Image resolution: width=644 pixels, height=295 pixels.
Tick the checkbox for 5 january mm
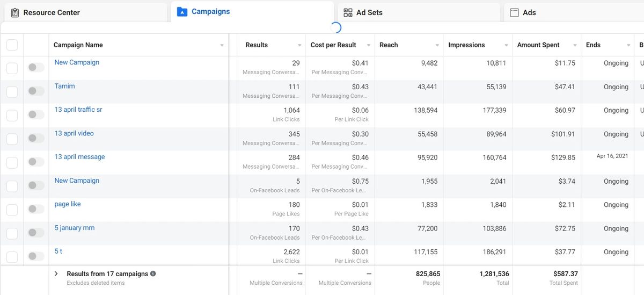click(x=12, y=233)
